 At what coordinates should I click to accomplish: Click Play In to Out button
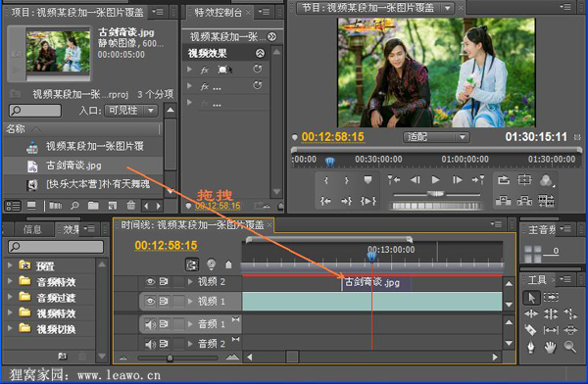coord(368,202)
